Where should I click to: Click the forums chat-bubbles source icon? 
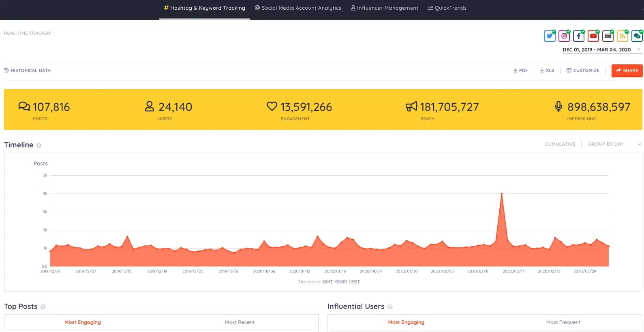coord(637,36)
